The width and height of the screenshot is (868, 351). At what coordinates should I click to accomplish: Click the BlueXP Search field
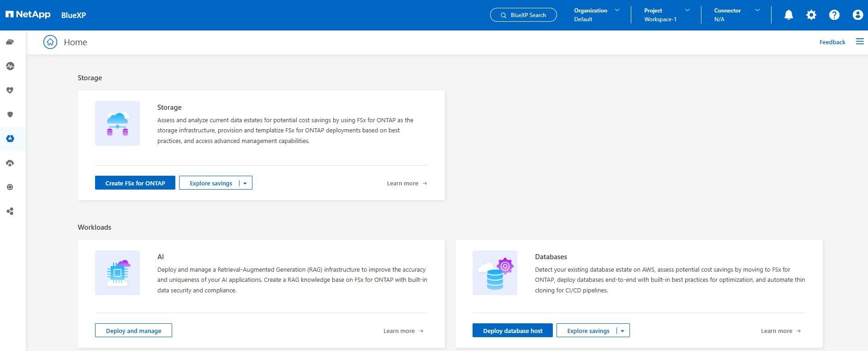point(523,15)
